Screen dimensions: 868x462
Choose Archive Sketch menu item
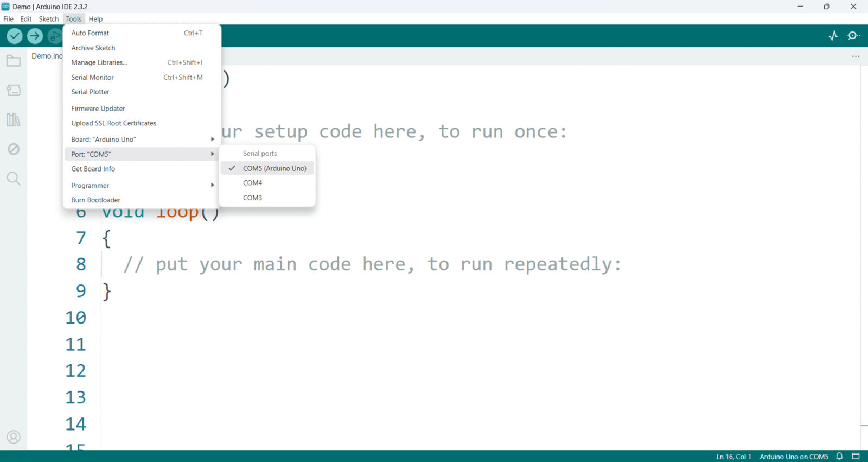[x=142, y=48]
